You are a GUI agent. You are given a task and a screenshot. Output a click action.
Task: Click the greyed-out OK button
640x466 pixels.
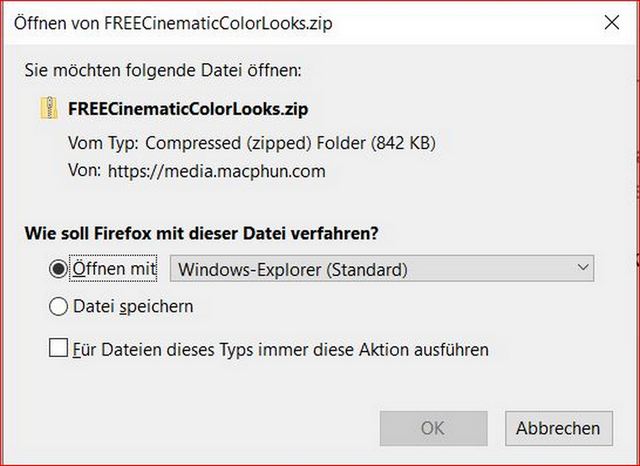click(x=432, y=428)
